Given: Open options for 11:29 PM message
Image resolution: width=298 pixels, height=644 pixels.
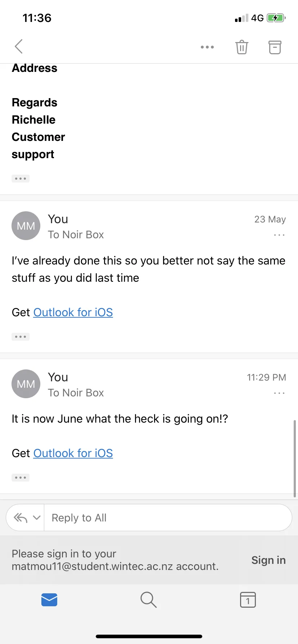Looking at the screenshot, I should pyautogui.click(x=279, y=393).
